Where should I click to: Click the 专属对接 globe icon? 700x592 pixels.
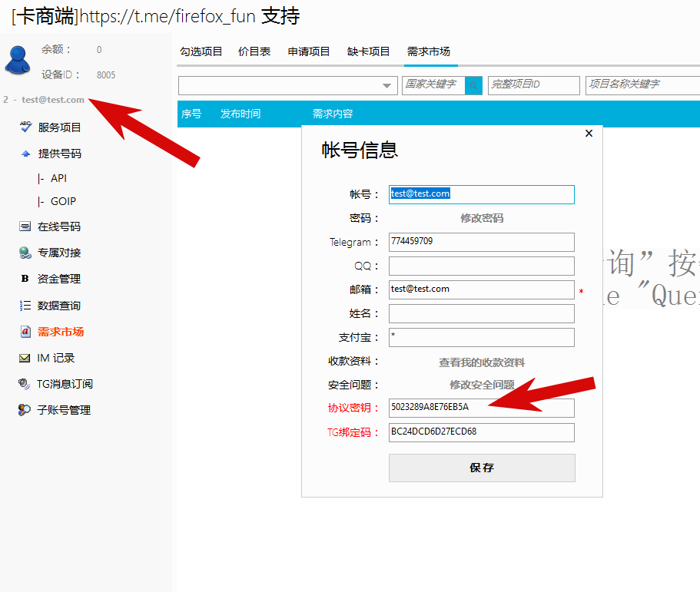[25, 253]
